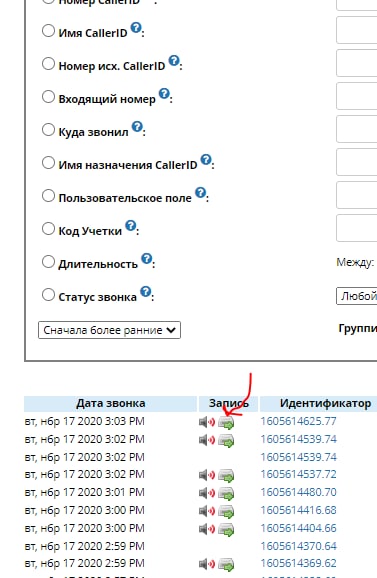
Task: Select the Длительность radio button
Action: pyautogui.click(x=48, y=262)
